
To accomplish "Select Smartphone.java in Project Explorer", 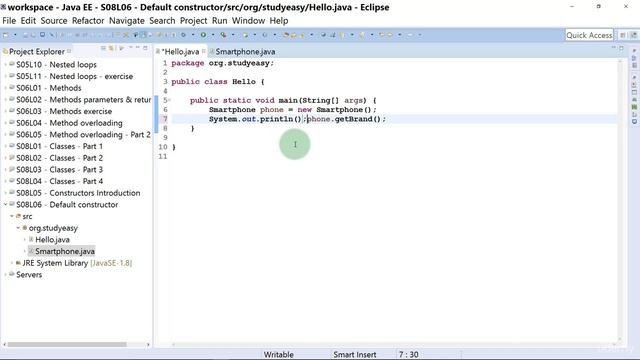I will coord(65,251).
